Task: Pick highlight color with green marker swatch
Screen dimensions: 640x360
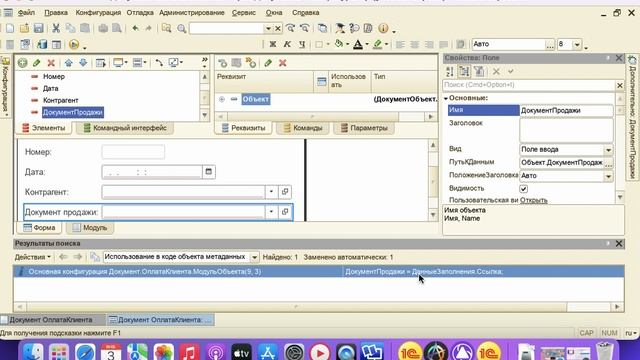Action: point(378,44)
